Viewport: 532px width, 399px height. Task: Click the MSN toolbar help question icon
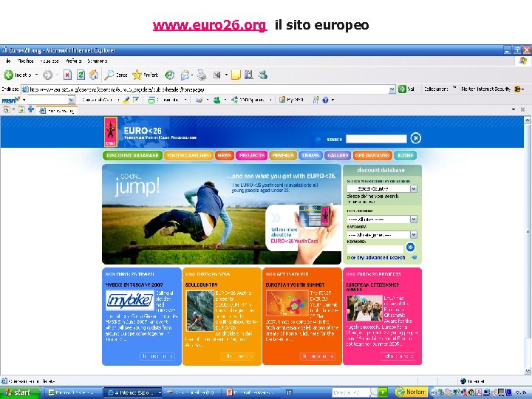(325, 100)
